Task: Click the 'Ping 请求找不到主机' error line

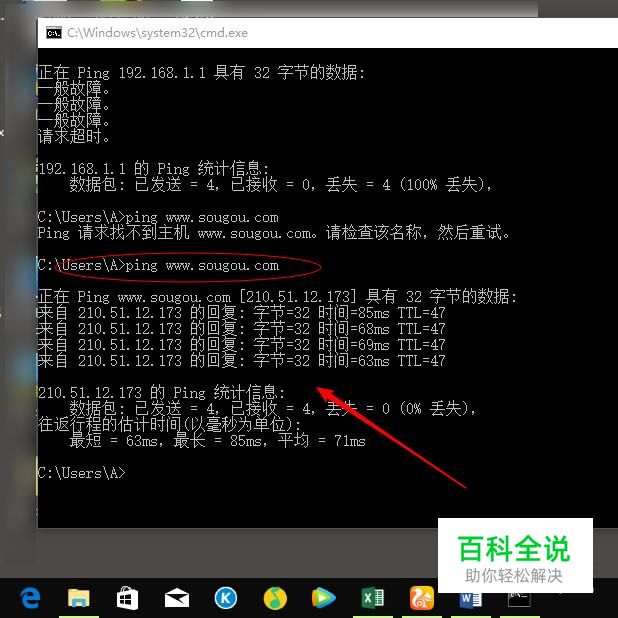Action: tap(274, 233)
